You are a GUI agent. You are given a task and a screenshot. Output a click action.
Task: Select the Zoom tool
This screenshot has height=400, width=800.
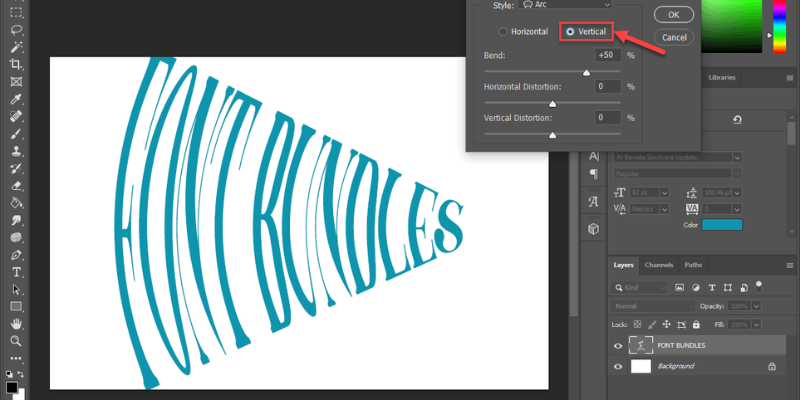point(16,341)
